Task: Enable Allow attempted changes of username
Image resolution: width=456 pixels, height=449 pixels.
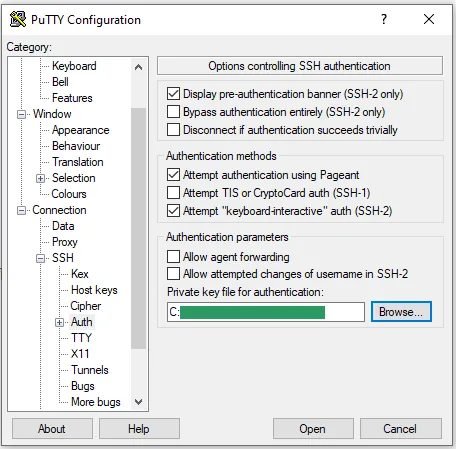Action: click(173, 274)
